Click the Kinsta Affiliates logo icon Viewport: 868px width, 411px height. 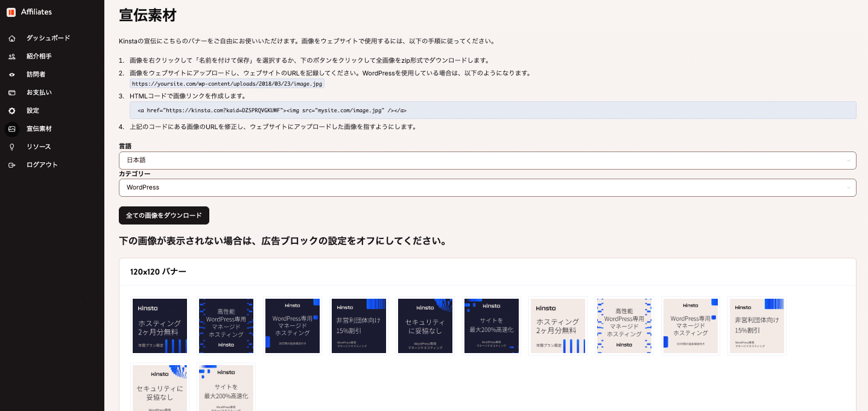(11, 12)
